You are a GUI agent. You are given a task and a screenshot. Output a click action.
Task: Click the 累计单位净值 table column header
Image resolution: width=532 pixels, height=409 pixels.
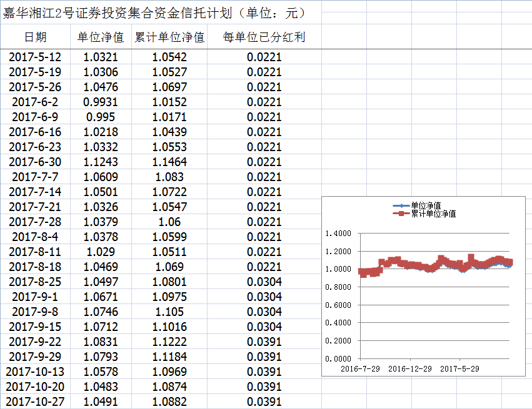[x=169, y=37]
